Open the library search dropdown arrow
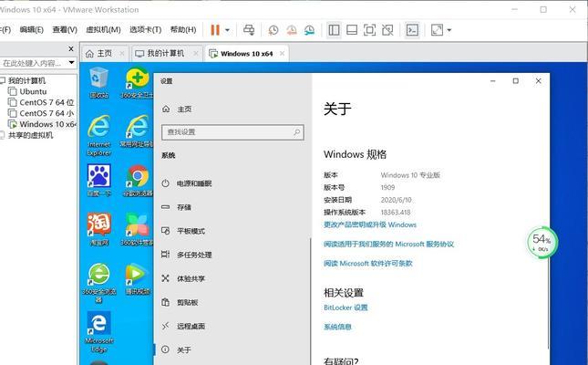This screenshot has height=365, width=588. coord(72,63)
